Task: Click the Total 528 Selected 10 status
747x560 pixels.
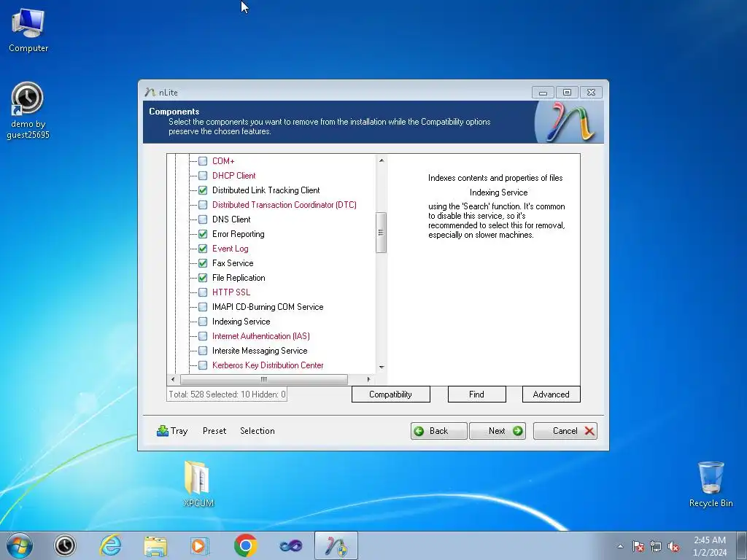Action: pos(227,394)
